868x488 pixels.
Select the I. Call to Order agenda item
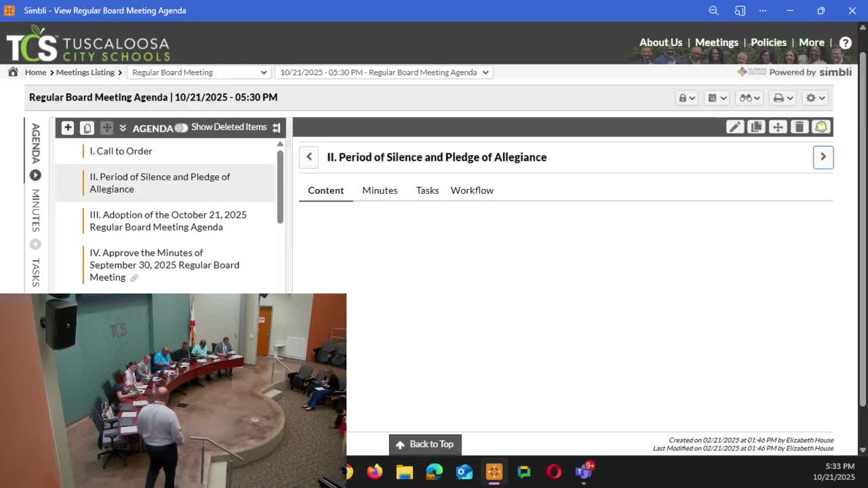[x=121, y=151]
